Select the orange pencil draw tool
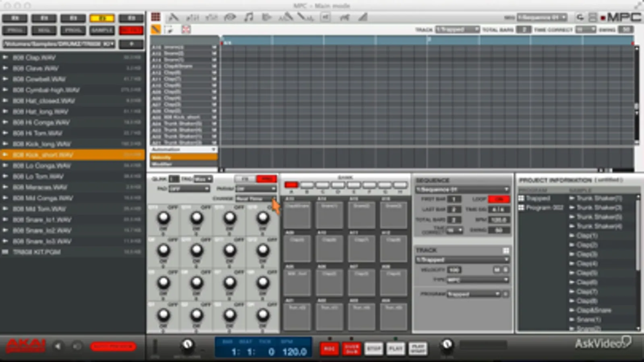 click(x=156, y=29)
